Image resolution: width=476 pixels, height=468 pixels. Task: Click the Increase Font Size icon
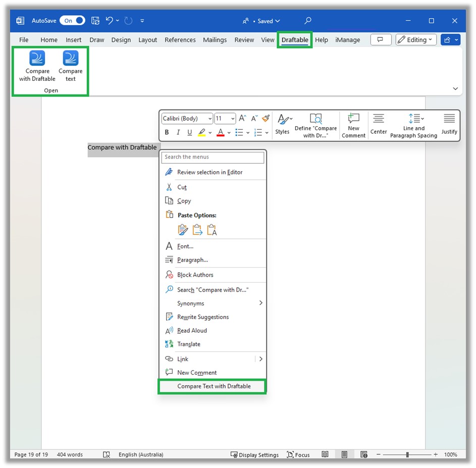(242, 118)
